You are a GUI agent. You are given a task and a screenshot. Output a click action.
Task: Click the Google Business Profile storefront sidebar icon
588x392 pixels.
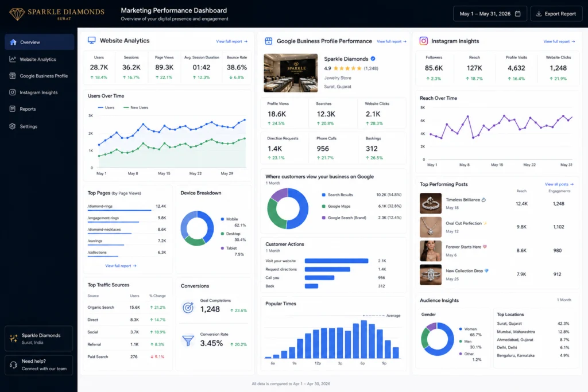coord(13,76)
